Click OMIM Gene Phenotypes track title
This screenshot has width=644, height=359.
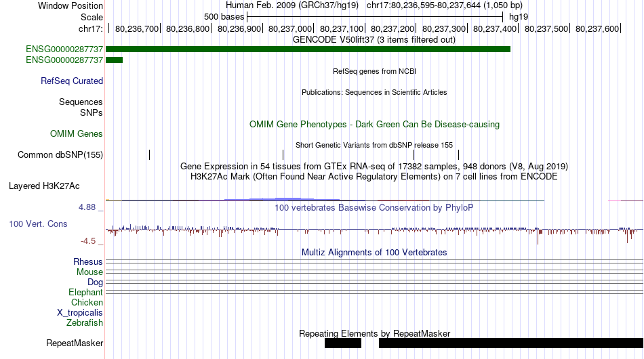(x=375, y=125)
